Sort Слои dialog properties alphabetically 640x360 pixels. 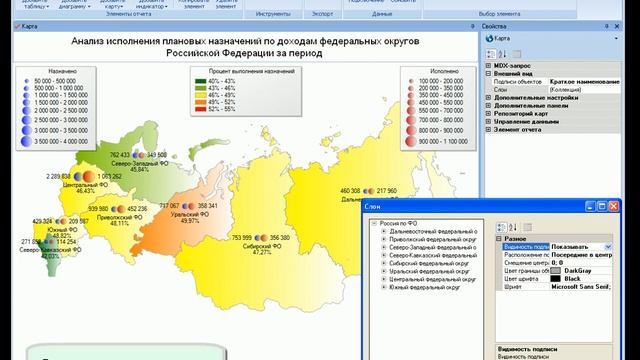coord(513,227)
